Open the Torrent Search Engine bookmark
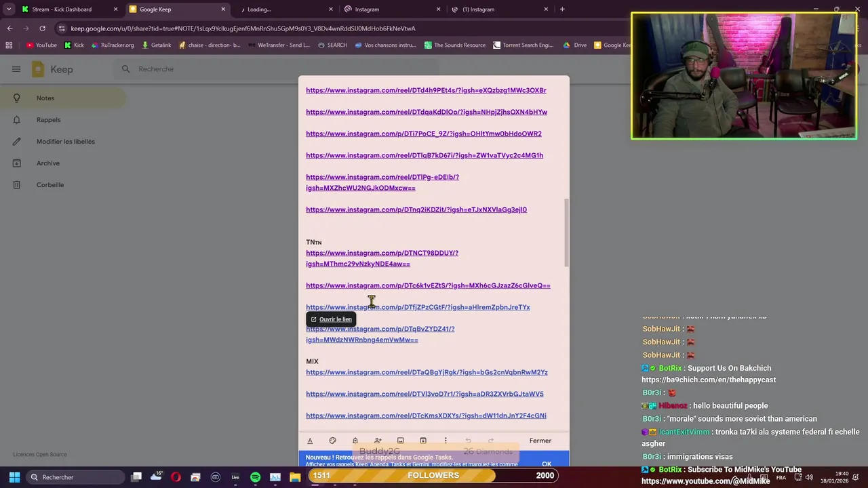 [x=524, y=45]
